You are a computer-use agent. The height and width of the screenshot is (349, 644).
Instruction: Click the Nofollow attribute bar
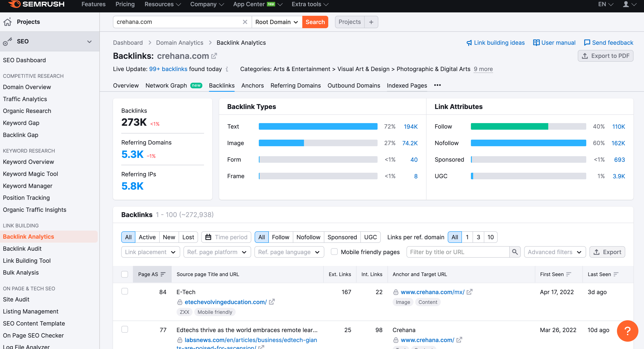[528, 143]
